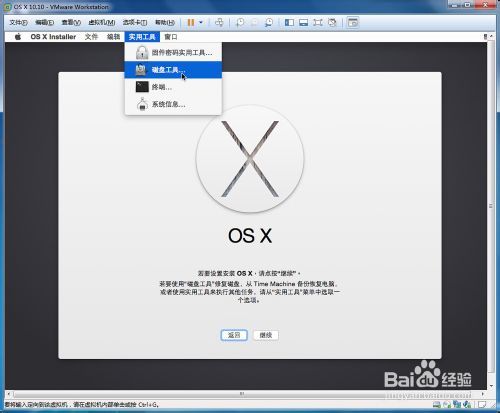Open the OS X Installer menu
The image size is (500, 413).
point(53,37)
